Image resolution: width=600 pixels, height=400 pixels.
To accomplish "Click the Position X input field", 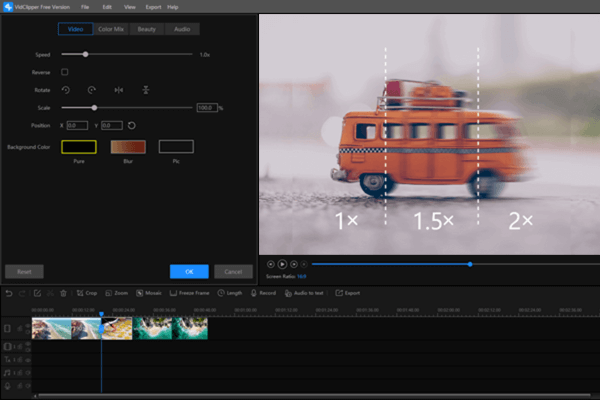I will point(77,126).
